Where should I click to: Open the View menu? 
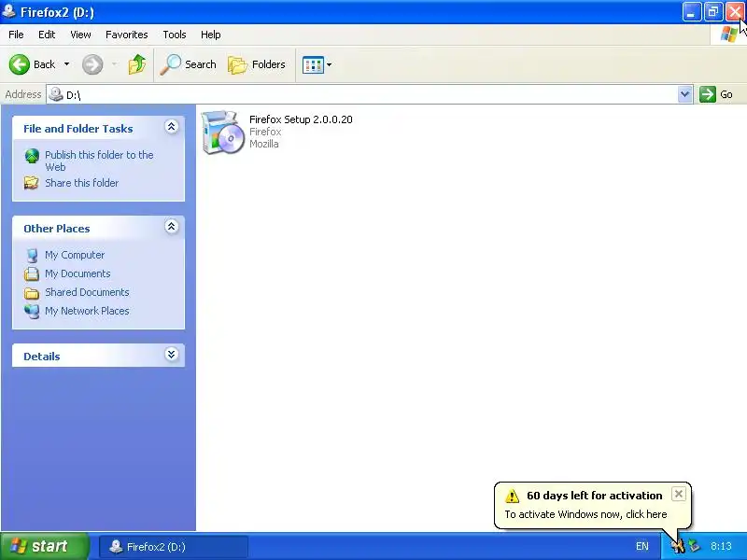(x=80, y=35)
